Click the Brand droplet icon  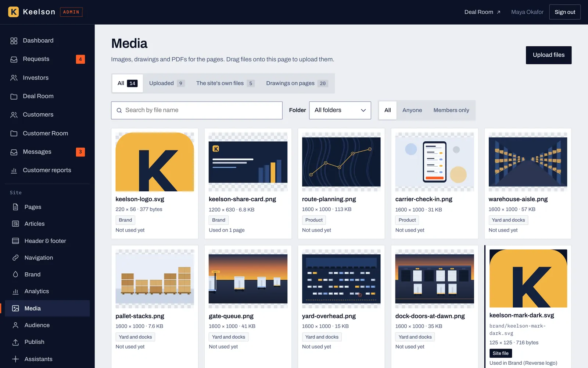coord(15,275)
